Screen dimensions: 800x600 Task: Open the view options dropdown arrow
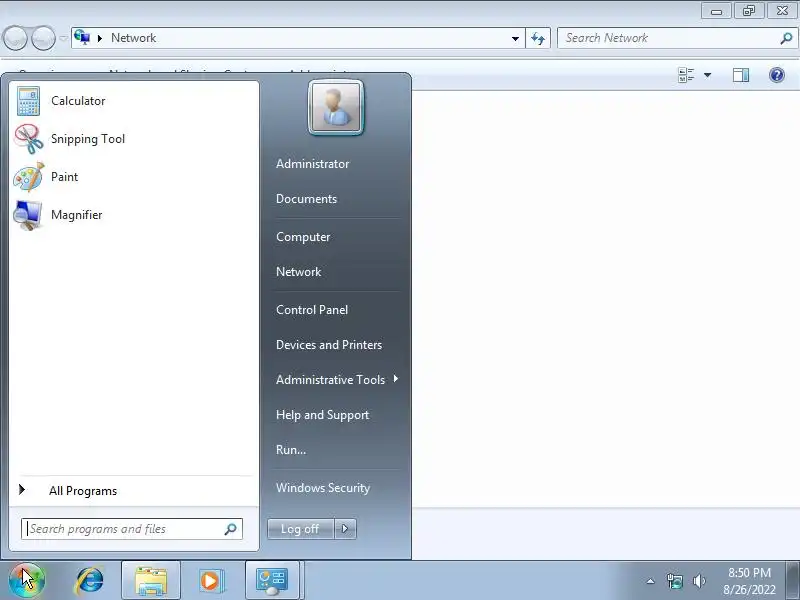pos(708,76)
